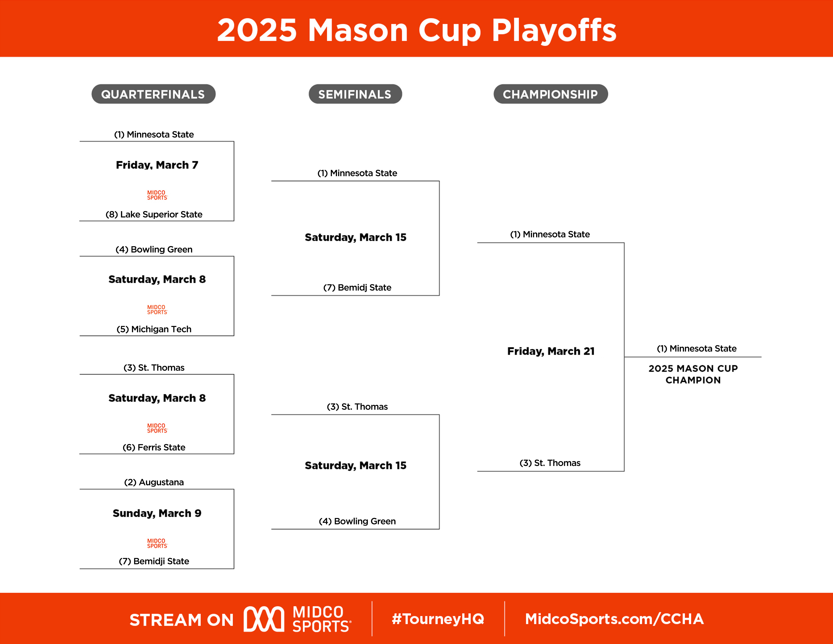Select (8) Lake Superior State entry

click(154, 214)
